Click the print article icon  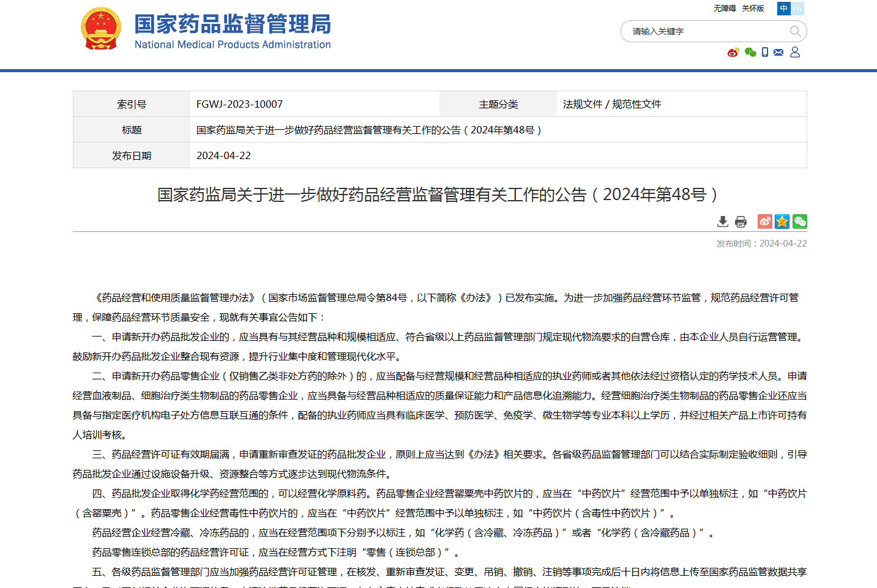click(741, 221)
